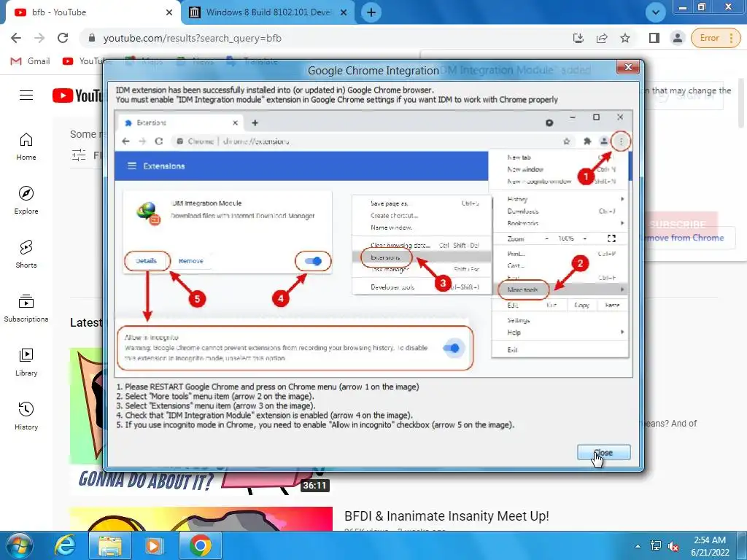747x560 pixels.
Task: Click the BFDI Meet Up video thumbnail
Action: click(x=201, y=519)
